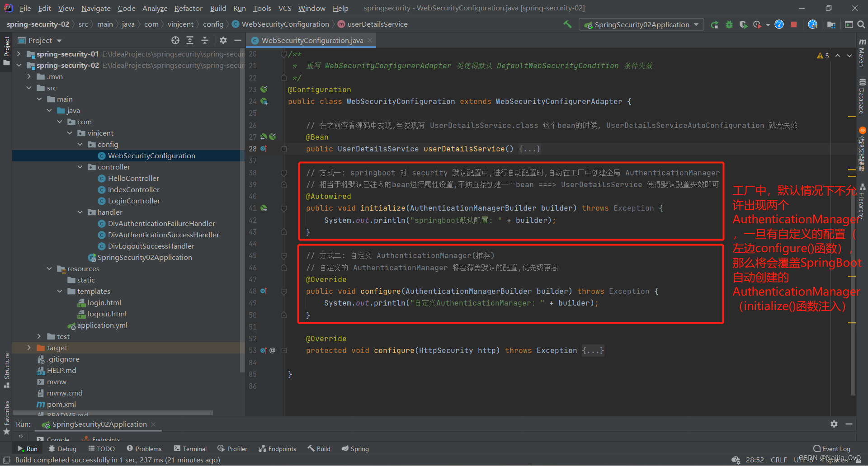Open the Navigate menu

coord(95,8)
